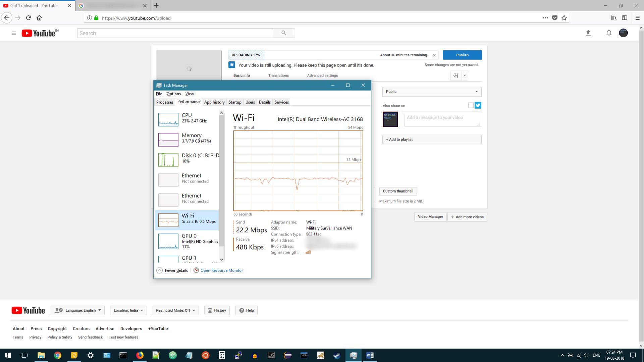Open the Hindi input language dropdown arrow

[x=465, y=75]
